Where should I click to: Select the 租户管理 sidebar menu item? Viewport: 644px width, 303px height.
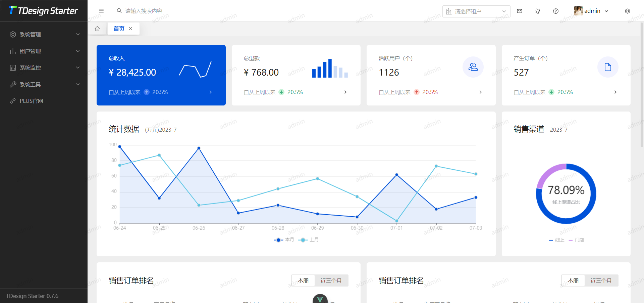pyautogui.click(x=44, y=51)
